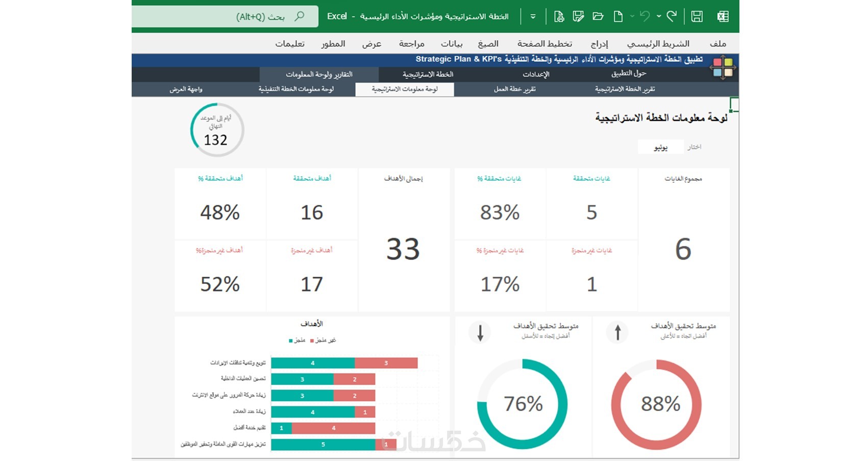868x461 pixels.
Task: Click the زيادة عدد العملاء chart label
Action: click(x=249, y=411)
